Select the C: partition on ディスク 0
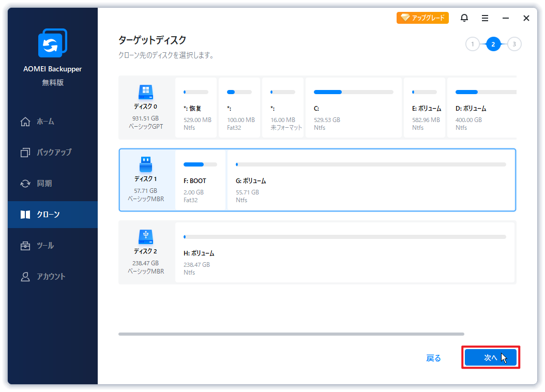The image size is (545, 392). click(x=353, y=108)
